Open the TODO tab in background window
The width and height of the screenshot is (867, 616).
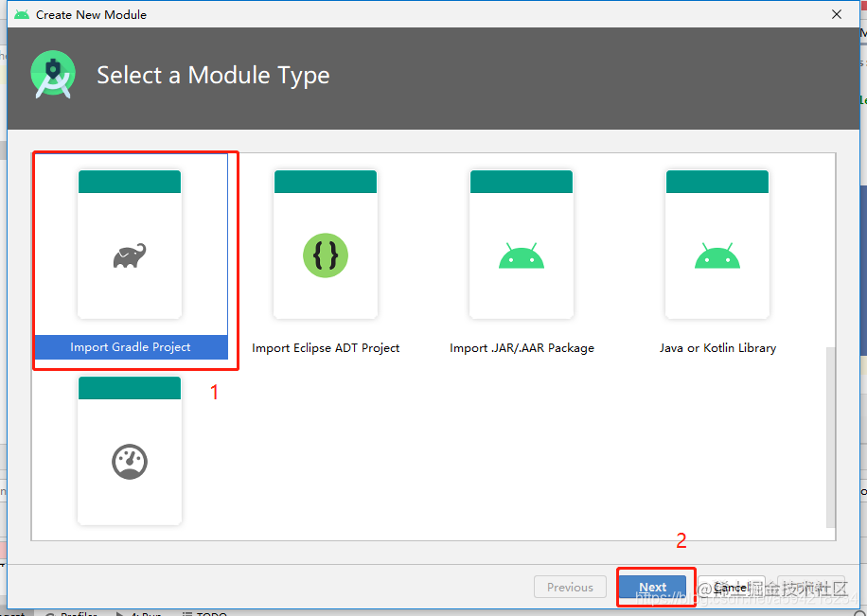click(x=204, y=612)
